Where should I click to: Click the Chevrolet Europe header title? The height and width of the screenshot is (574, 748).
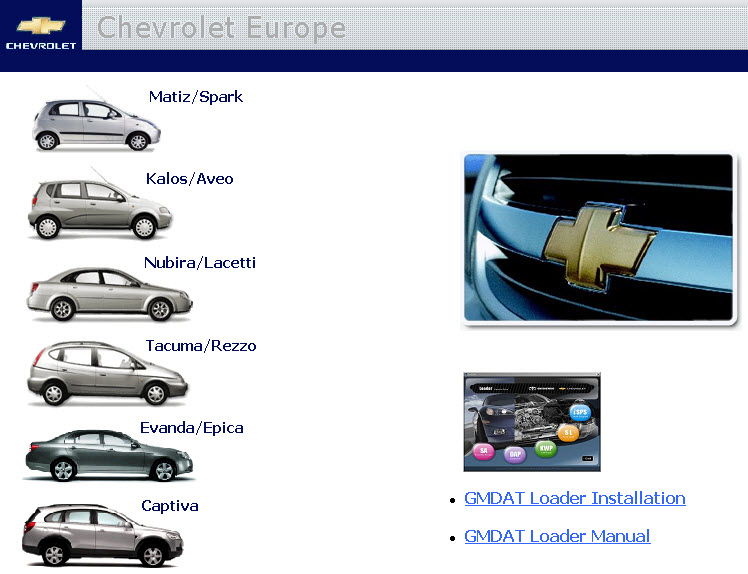[221, 27]
